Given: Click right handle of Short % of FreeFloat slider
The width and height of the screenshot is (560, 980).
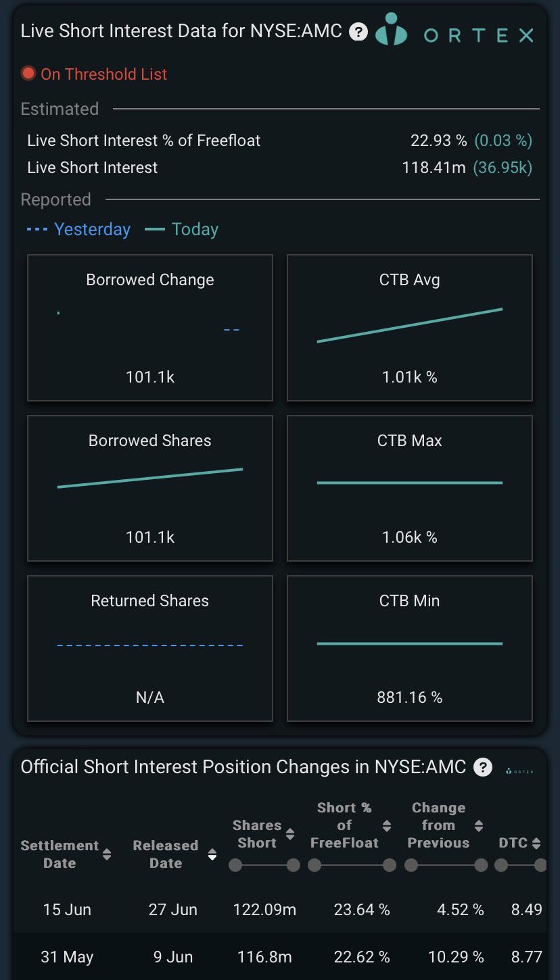Looking at the screenshot, I should click(x=389, y=865).
